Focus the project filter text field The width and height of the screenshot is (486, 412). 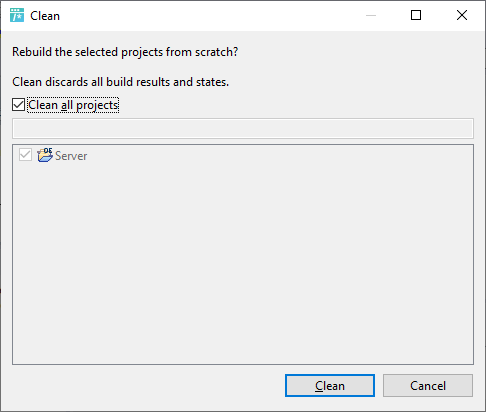[x=243, y=128]
